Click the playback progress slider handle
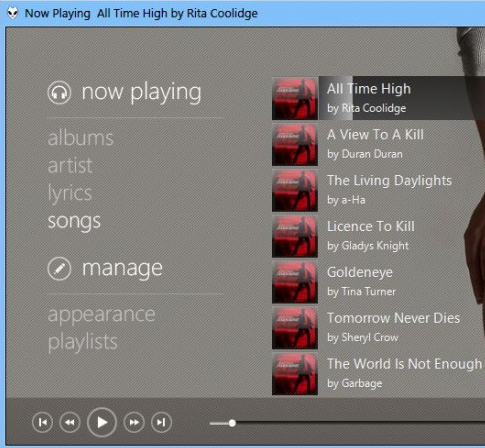The height and width of the screenshot is (448, 485). 232,423
